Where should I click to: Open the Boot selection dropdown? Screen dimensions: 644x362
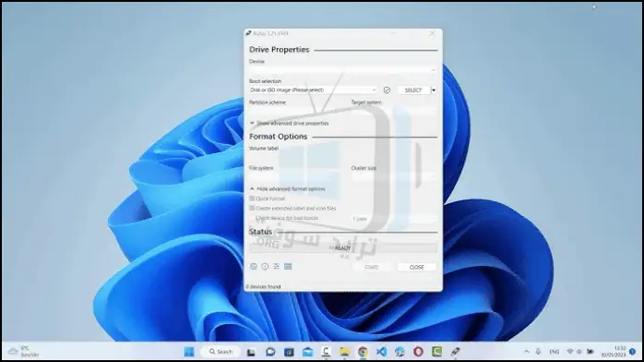pos(313,90)
